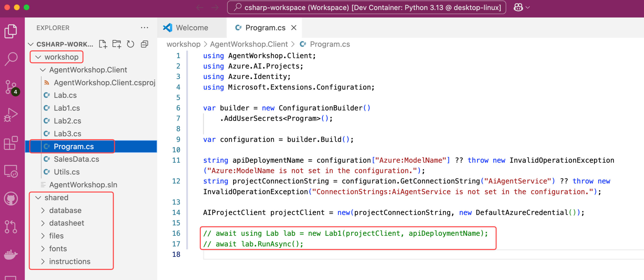Open Lab1.cs from the file tree

[x=67, y=108]
